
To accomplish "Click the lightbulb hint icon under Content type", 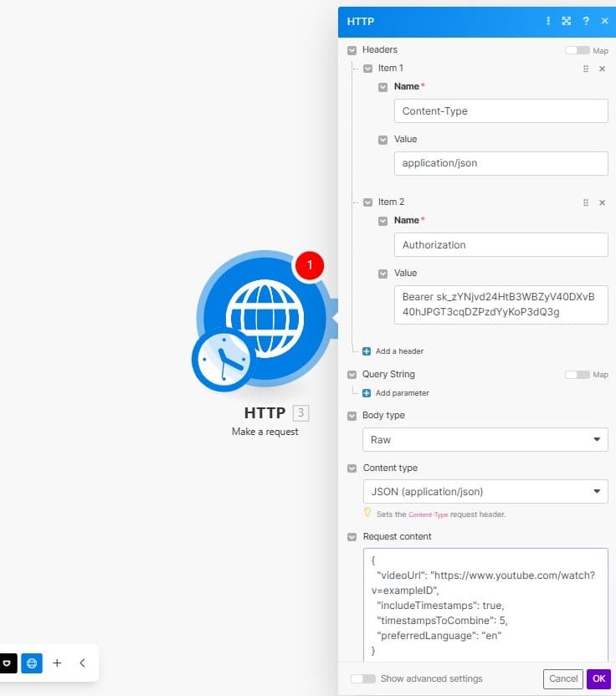I will tap(367, 513).
